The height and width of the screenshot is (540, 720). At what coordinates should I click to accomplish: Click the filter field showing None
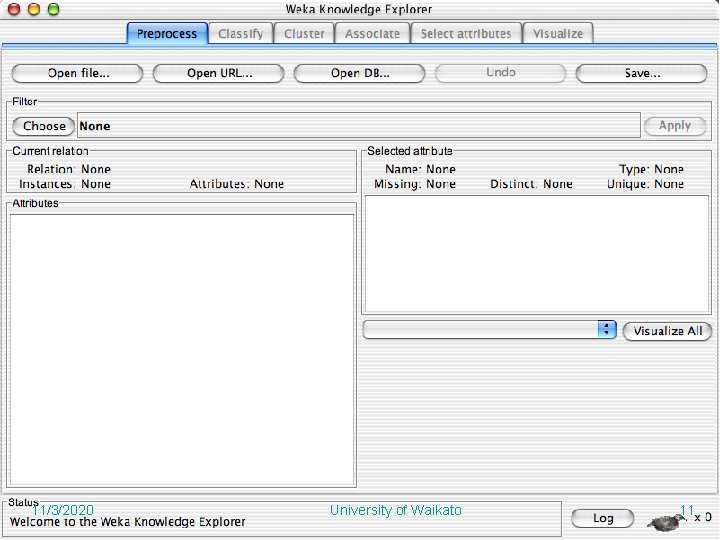[x=359, y=125]
